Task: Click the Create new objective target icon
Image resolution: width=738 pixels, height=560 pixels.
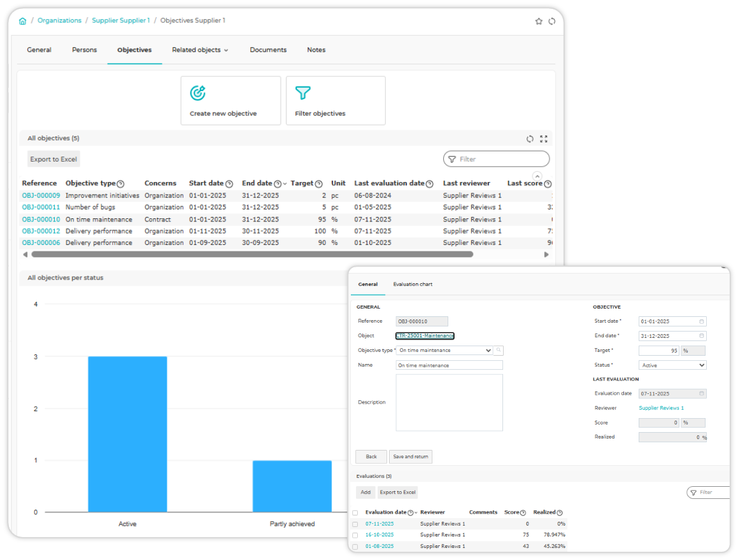Action: (197, 93)
